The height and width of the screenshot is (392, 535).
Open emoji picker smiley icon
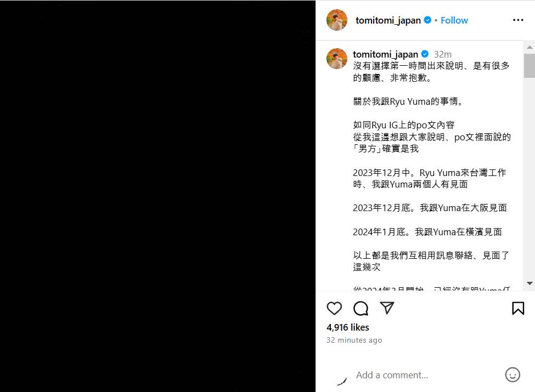(513, 374)
